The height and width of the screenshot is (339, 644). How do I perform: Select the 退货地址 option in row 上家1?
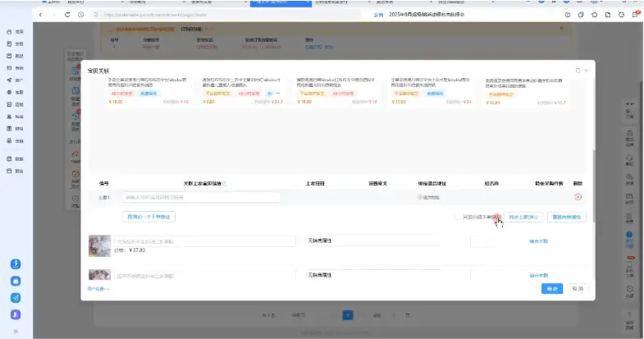(x=428, y=197)
